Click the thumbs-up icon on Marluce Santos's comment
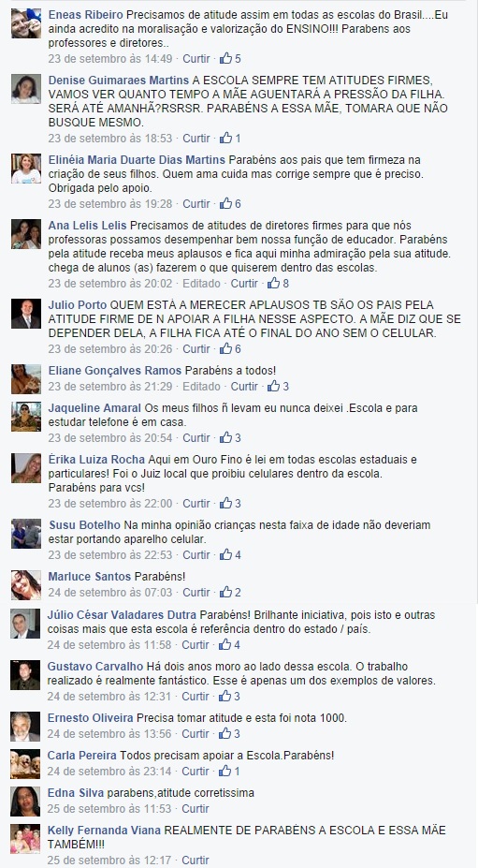The image size is (478, 868). [225, 593]
